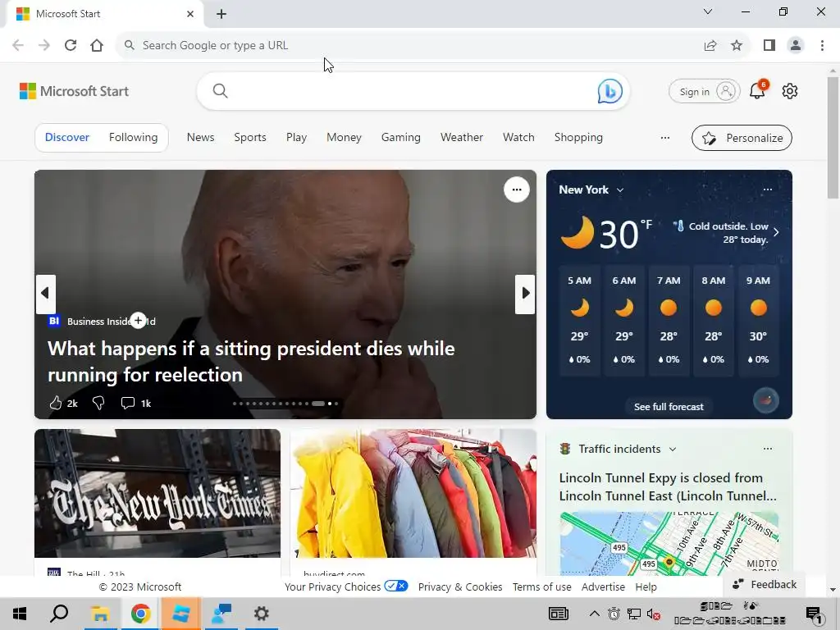
Task: Show hidden system tray icons
Action: click(594, 614)
